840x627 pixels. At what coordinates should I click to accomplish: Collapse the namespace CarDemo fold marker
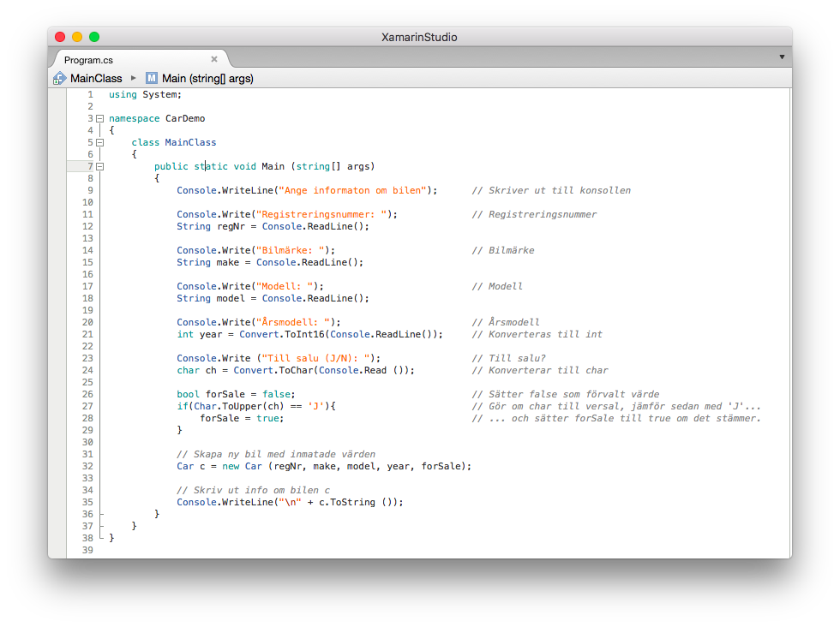(99, 118)
